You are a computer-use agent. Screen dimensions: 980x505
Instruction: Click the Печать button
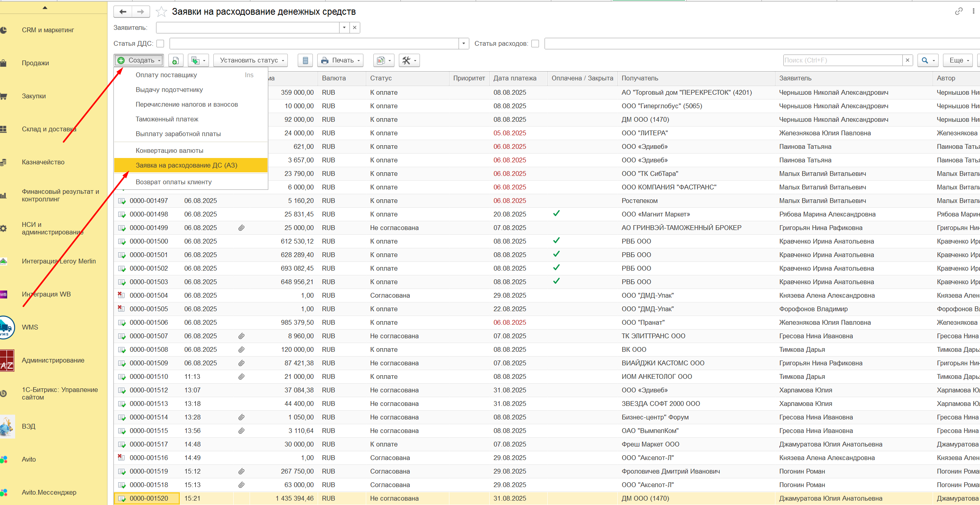click(340, 60)
